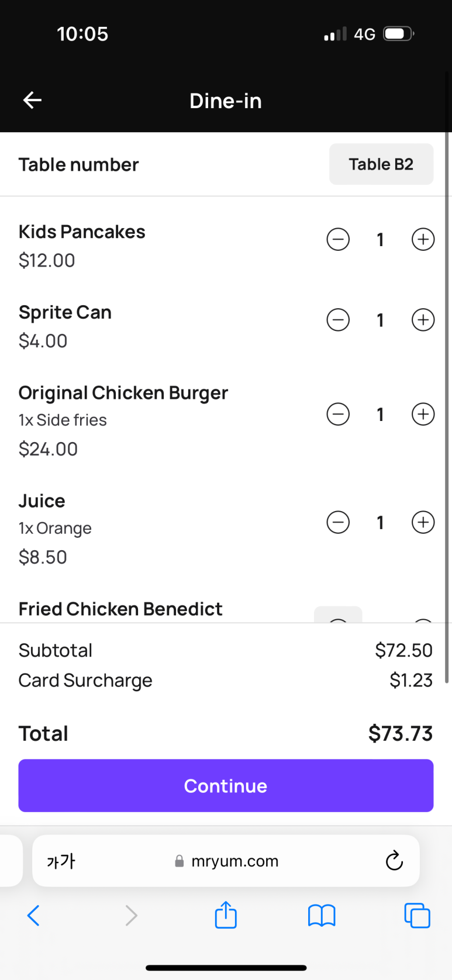Screen dimensions: 452x980
Task: Add one more Juice
Action: [423, 522]
